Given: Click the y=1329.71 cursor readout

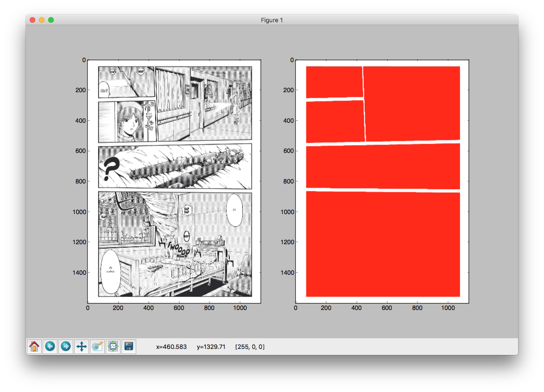Looking at the screenshot, I should 211,347.
